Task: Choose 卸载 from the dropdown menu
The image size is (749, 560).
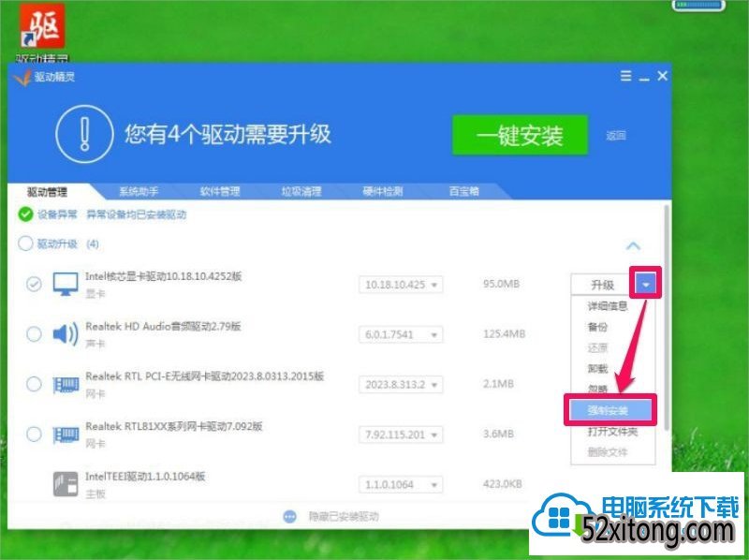Action: (x=597, y=368)
